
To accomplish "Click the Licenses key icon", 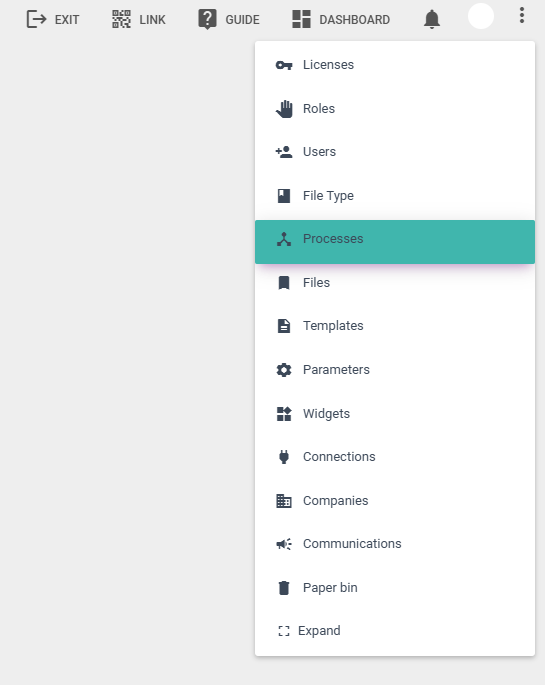I will (284, 65).
